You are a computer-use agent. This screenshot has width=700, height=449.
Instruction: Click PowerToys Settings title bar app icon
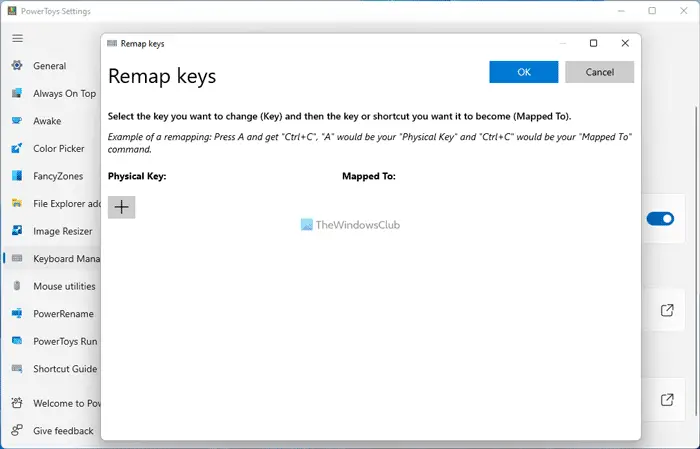click(x=12, y=11)
